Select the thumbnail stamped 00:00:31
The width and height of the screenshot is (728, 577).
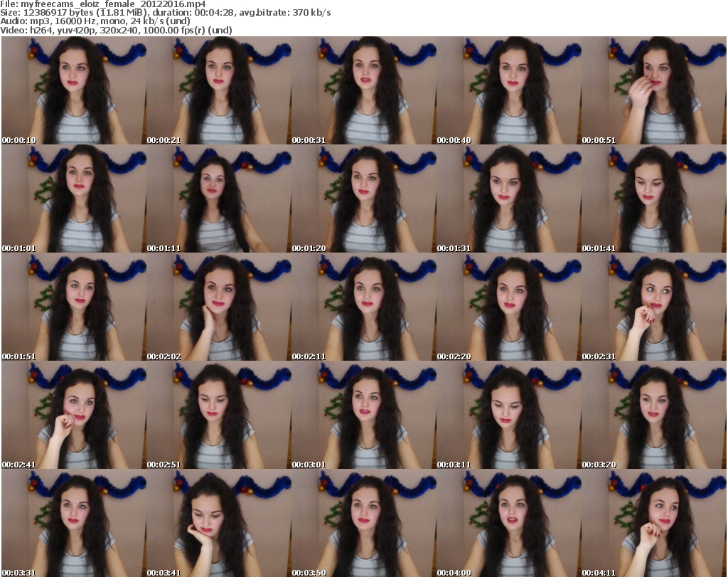(x=363, y=90)
